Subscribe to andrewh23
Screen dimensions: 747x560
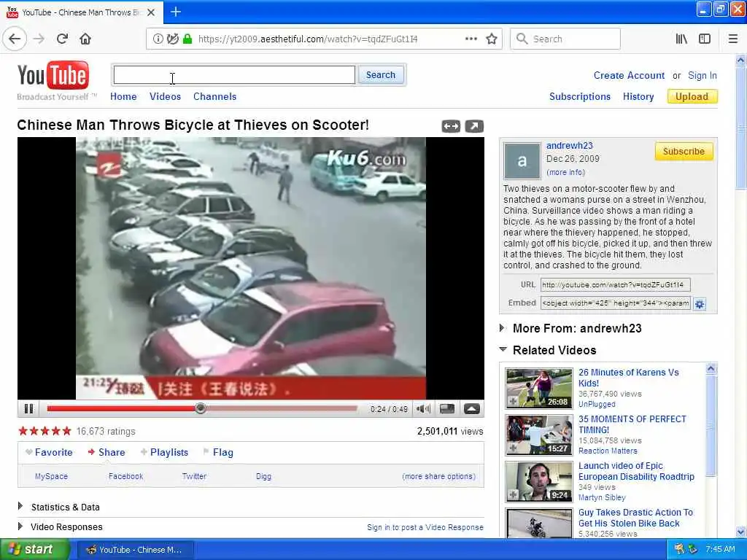click(684, 152)
